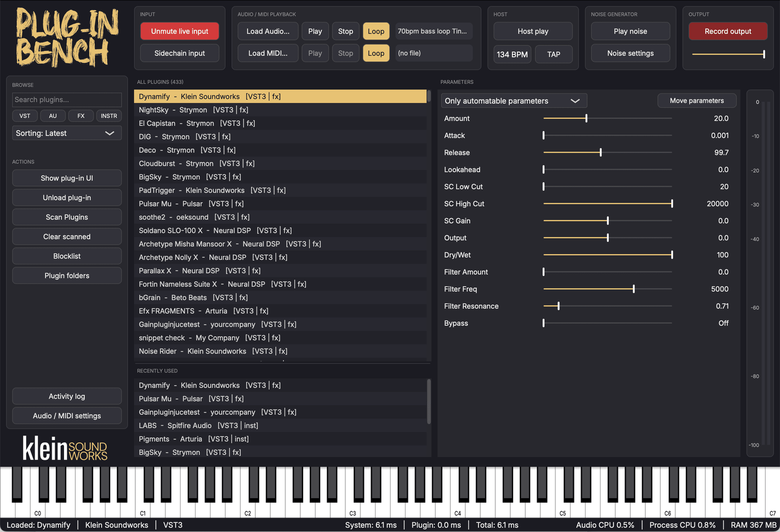Viewport: 780px width, 532px height.
Task: Adjust the output volume slider
Action: tap(728, 54)
